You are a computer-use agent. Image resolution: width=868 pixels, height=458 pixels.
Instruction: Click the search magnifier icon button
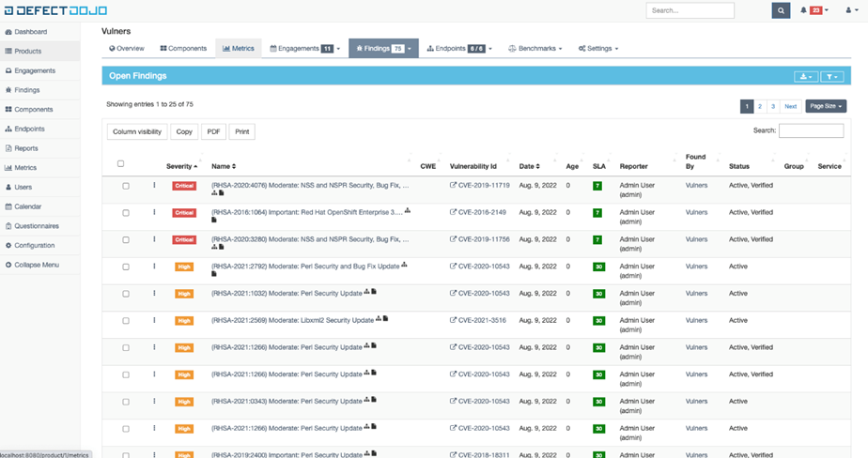[781, 10]
